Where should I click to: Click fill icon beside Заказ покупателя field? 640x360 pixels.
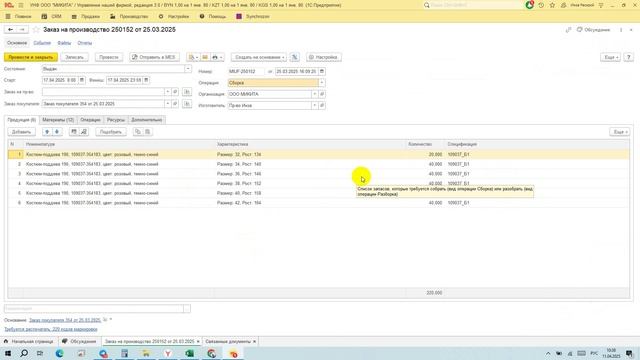pos(187,104)
